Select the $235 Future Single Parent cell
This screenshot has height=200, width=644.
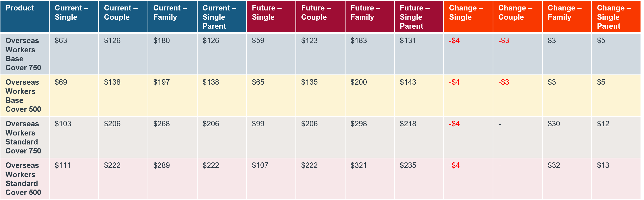(408, 165)
